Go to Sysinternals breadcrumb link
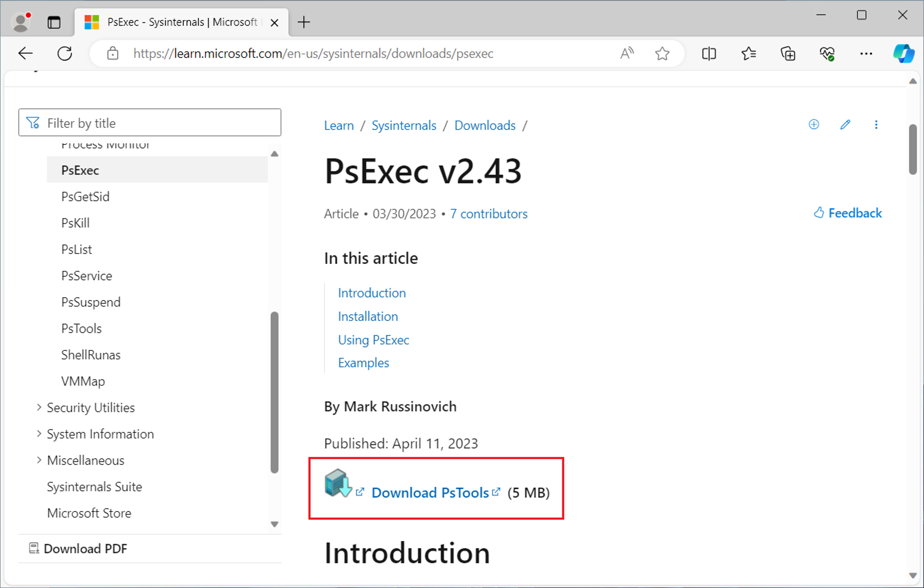This screenshot has height=588, width=924. coord(404,125)
